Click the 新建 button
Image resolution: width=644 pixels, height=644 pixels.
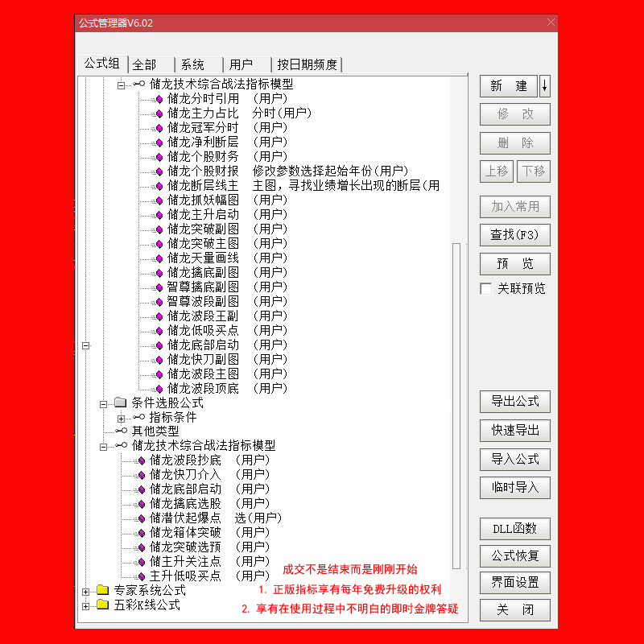click(509, 86)
